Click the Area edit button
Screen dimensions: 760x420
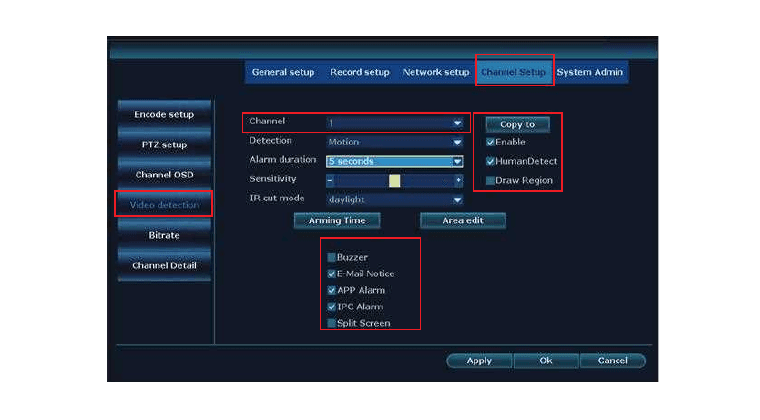(x=463, y=220)
